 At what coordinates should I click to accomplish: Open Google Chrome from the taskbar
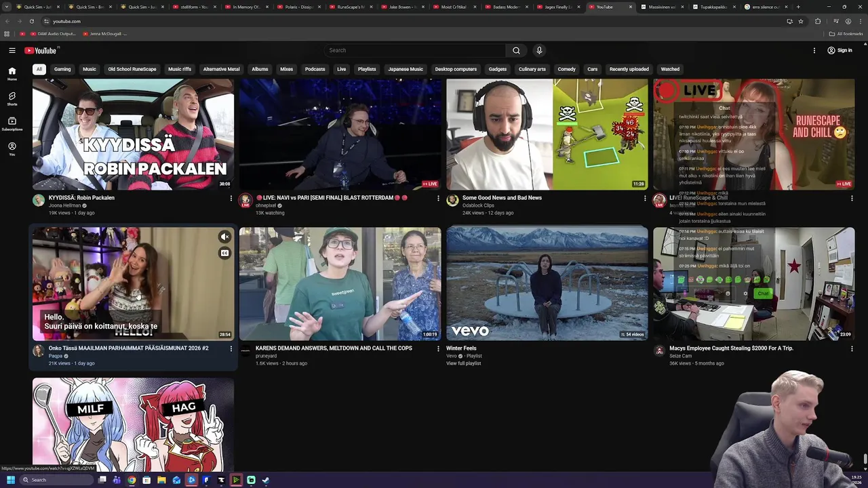pyautogui.click(x=132, y=480)
